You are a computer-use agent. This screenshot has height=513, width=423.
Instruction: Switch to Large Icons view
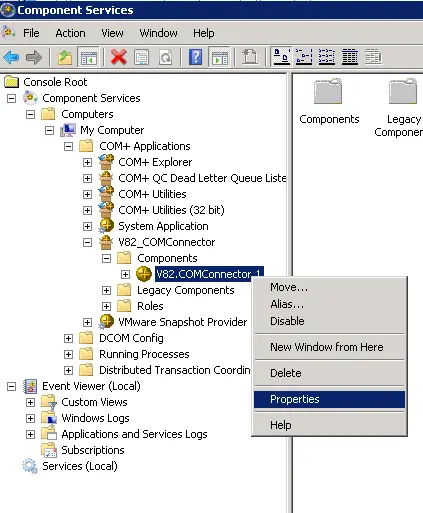pos(282,57)
